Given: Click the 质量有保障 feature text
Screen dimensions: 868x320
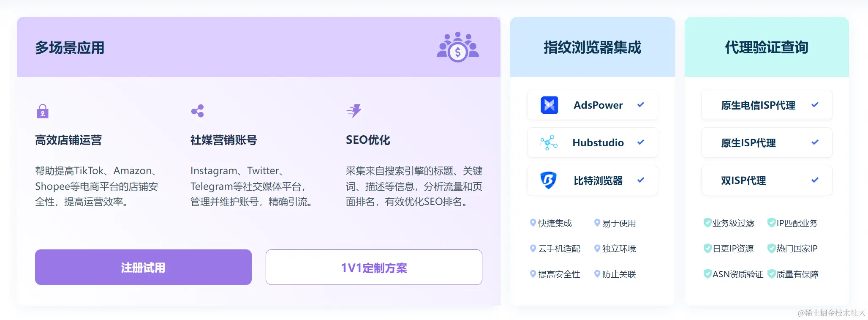Looking at the screenshot, I should [797, 274].
